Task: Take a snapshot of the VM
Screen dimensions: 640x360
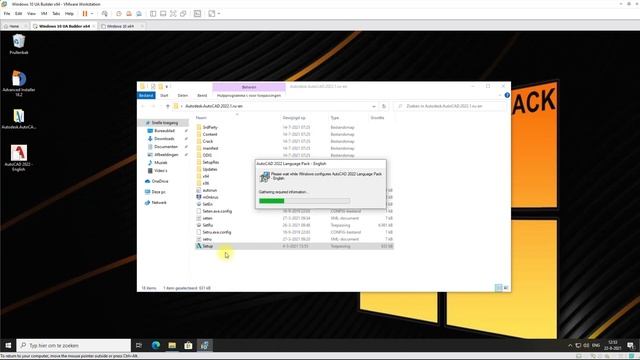Action: point(119,13)
